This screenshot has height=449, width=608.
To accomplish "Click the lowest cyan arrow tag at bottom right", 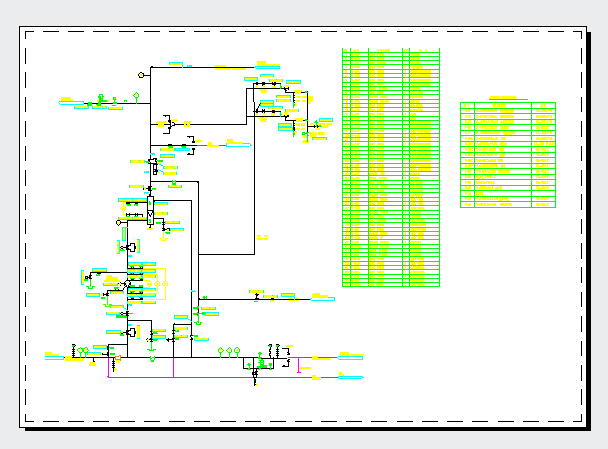I will click(350, 377).
